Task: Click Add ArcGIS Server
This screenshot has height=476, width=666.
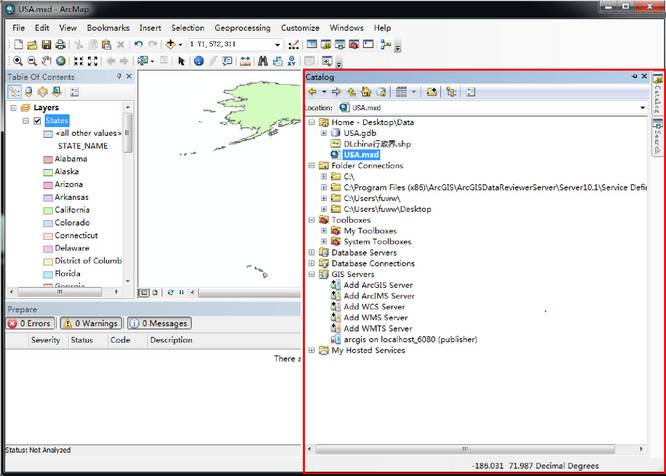Action: [x=378, y=285]
